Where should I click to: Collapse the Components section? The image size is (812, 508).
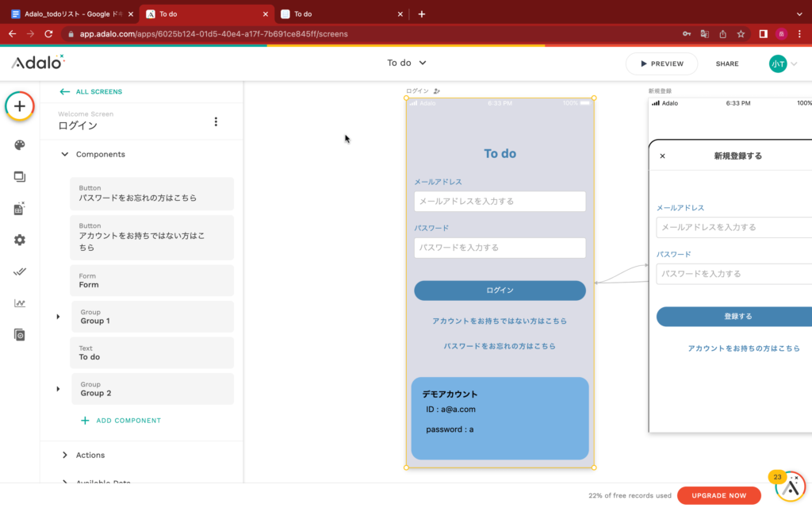[64, 154]
